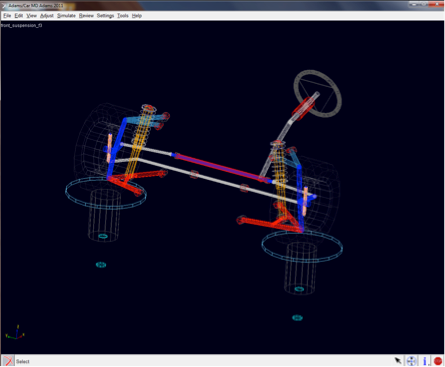Image resolution: width=445 pixels, height=367 pixels.
Task: Open the blue information icon
Action: (x=425, y=361)
